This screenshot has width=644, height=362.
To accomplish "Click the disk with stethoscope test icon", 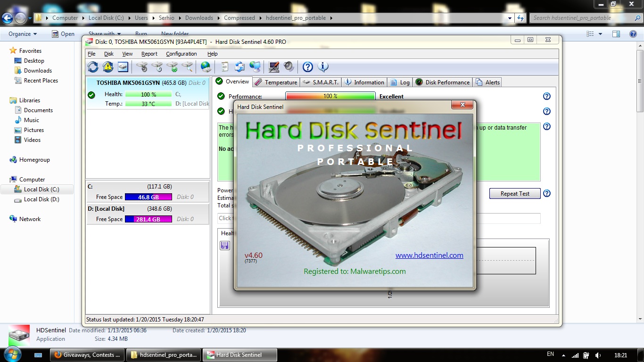I will pos(142,67).
